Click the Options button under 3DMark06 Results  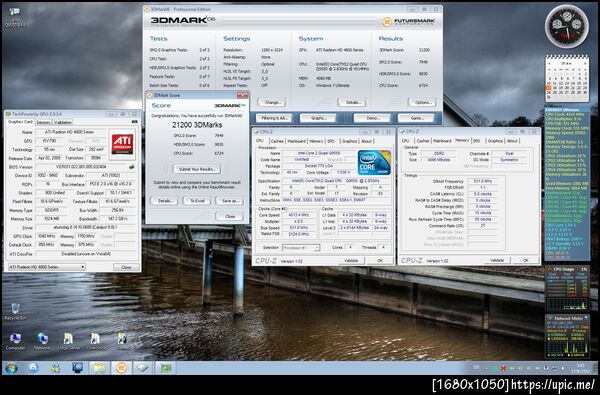[422, 103]
